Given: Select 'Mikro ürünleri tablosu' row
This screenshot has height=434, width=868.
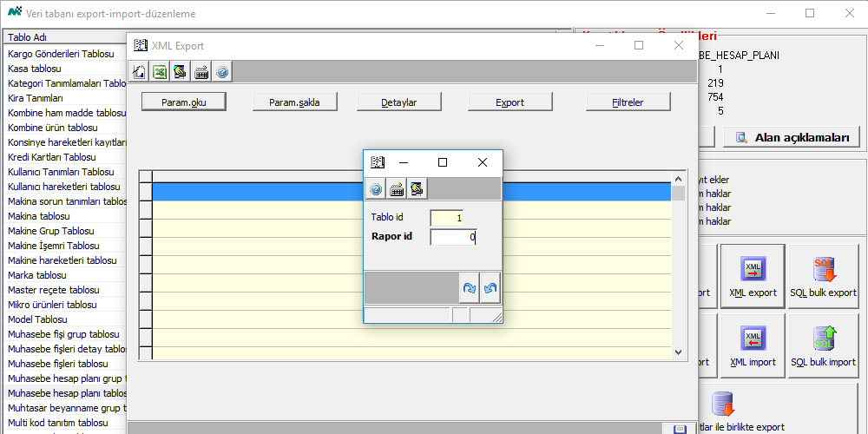Looking at the screenshot, I should coord(65,305).
